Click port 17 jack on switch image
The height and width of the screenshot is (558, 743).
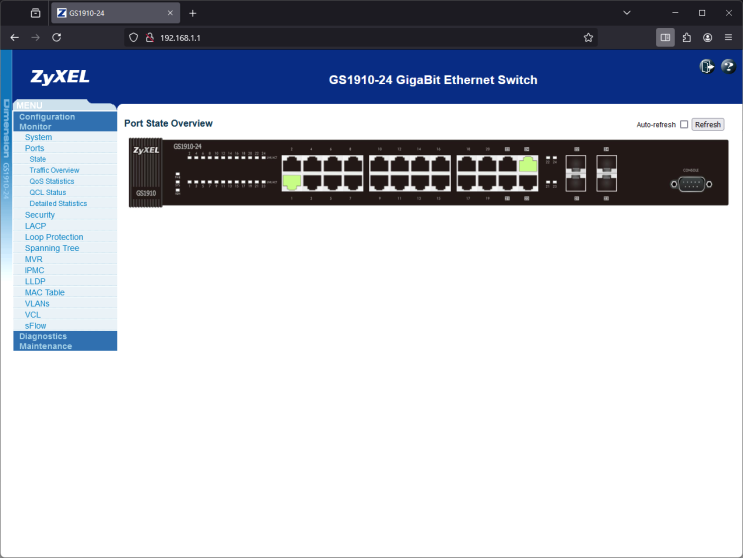[x=467, y=182]
